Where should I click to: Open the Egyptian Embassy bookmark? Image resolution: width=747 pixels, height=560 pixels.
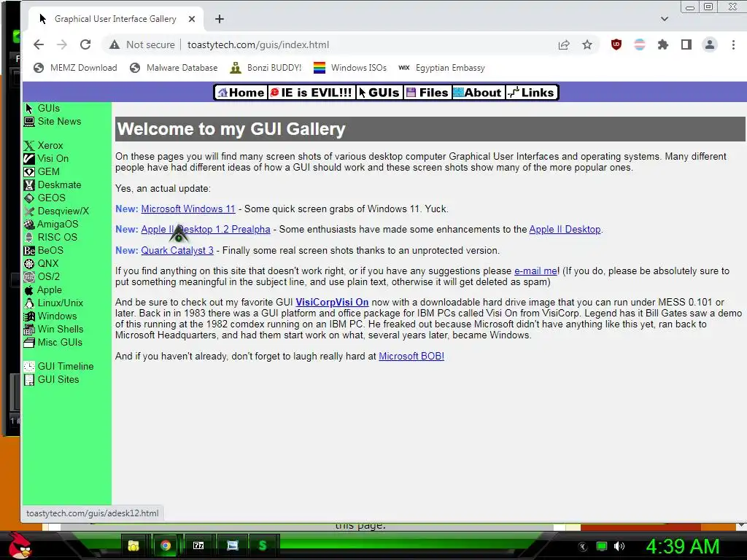[441, 68]
